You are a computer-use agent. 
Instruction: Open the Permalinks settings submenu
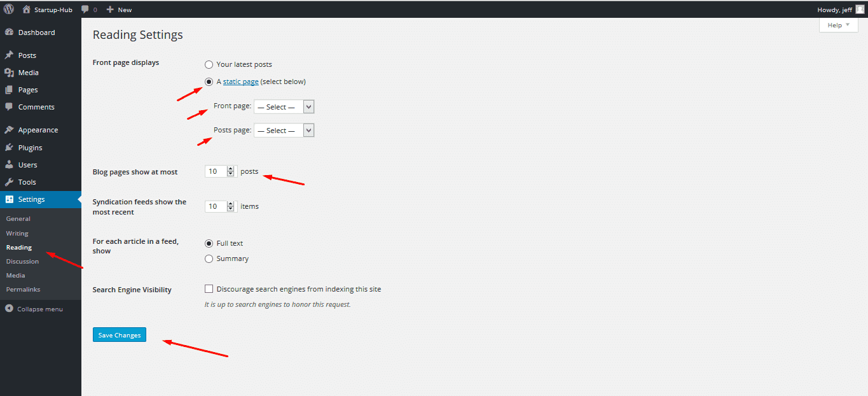(x=23, y=290)
